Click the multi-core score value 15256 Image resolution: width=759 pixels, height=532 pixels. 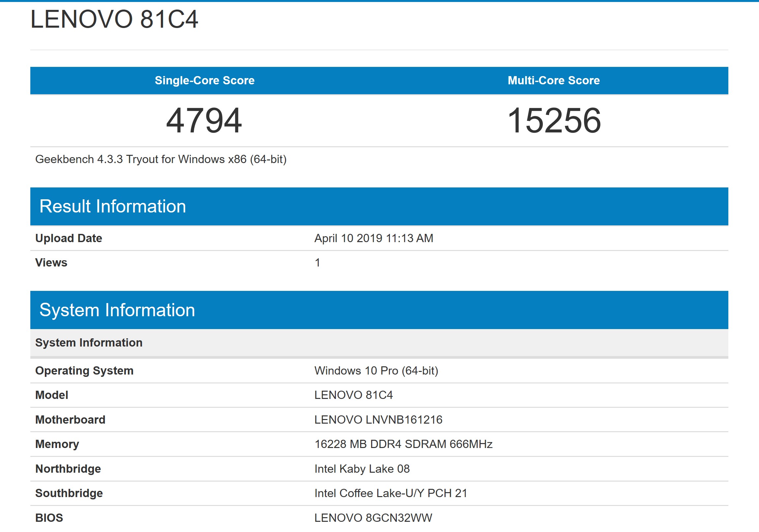[554, 121]
